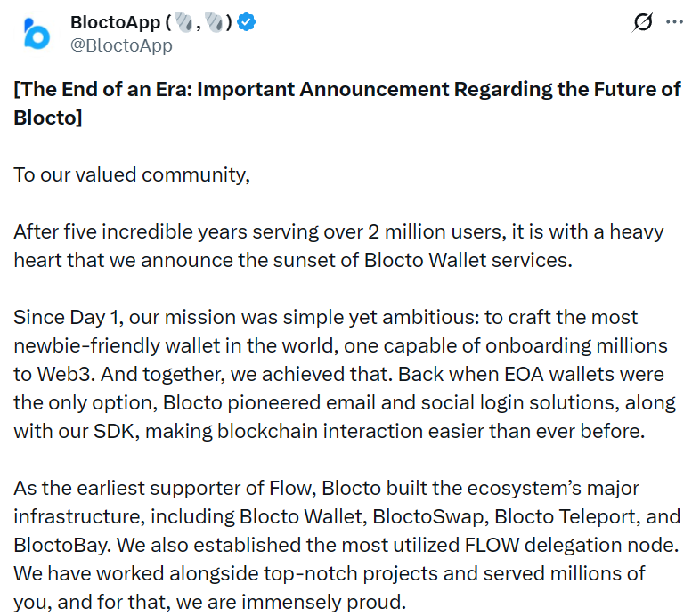The image size is (700, 616).
Task: Click the Blocto profile avatar logo
Action: 37,34
